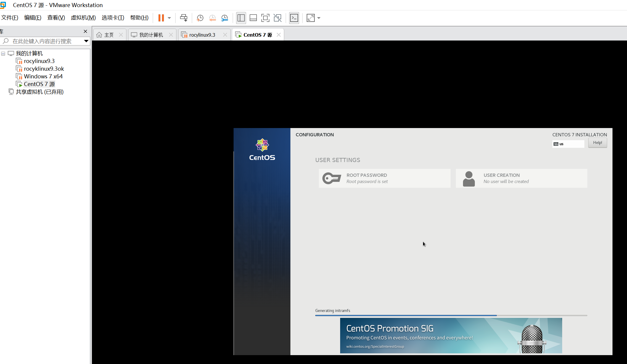Screen dimensions: 627x364
Task: Click the VMware Workstation title bar icon
Action: pos(3,5)
